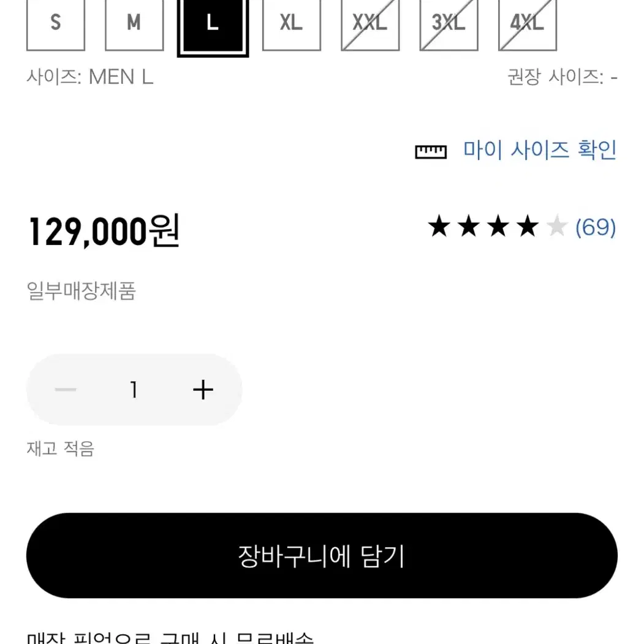Click the ruler measurement icon
Screen dimensions: 644x644
click(431, 151)
